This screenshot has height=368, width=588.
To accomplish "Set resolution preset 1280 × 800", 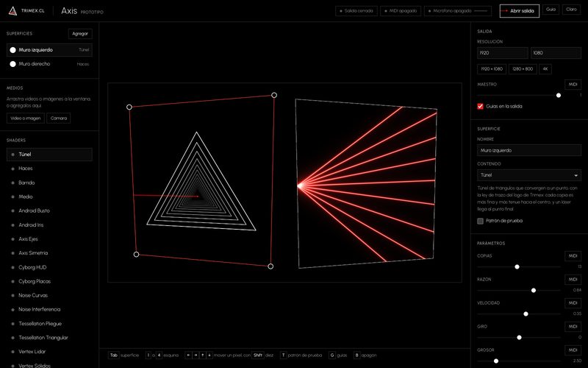I will point(523,69).
